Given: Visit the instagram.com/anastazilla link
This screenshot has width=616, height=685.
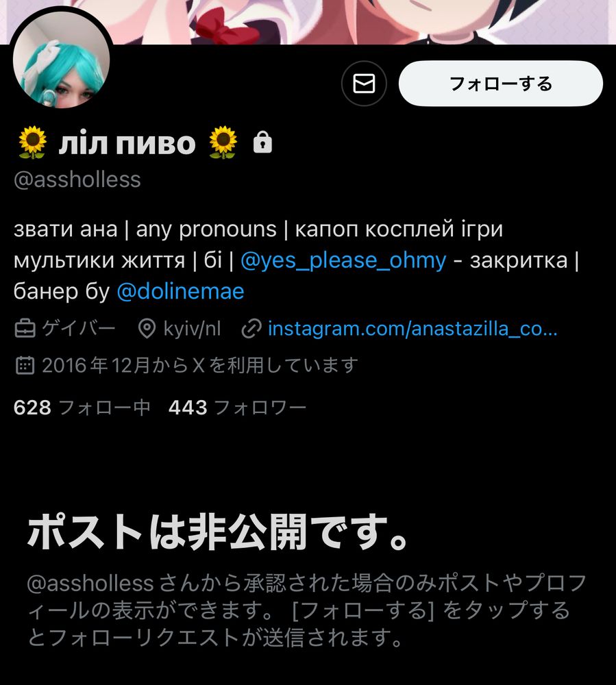Looking at the screenshot, I should coord(412,329).
